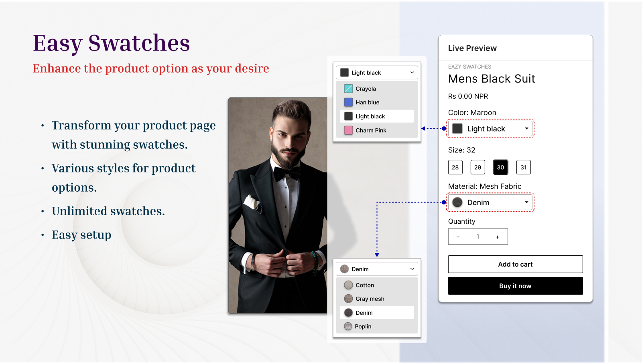
Task: Click the chevron of the lower Denim dropdown
Action: point(412,269)
